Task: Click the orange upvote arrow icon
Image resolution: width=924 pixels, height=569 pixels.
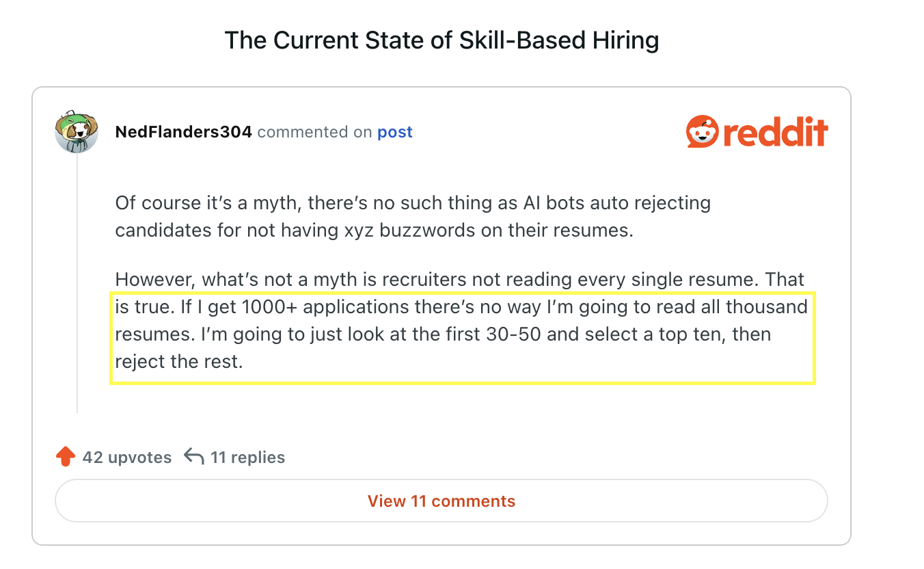Action: pyautogui.click(x=65, y=457)
